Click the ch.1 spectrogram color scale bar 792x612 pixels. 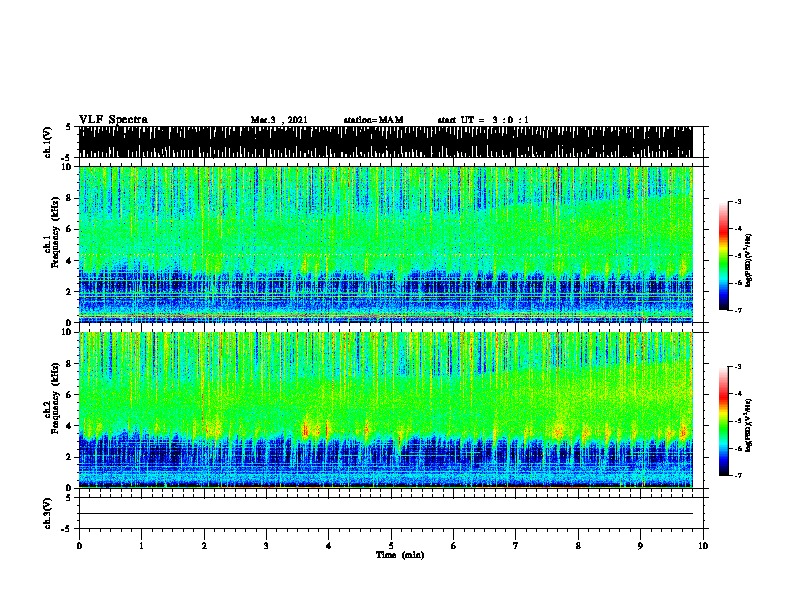[724, 256]
